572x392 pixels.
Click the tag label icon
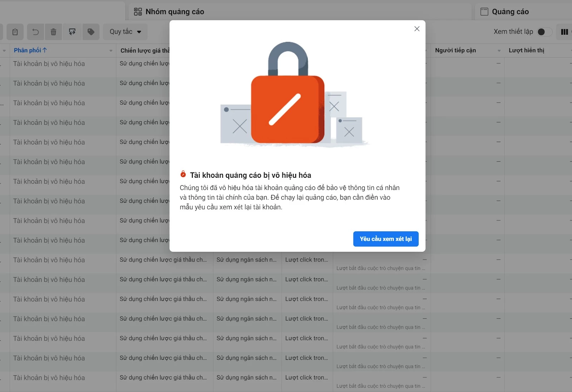pyautogui.click(x=91, y=32)
